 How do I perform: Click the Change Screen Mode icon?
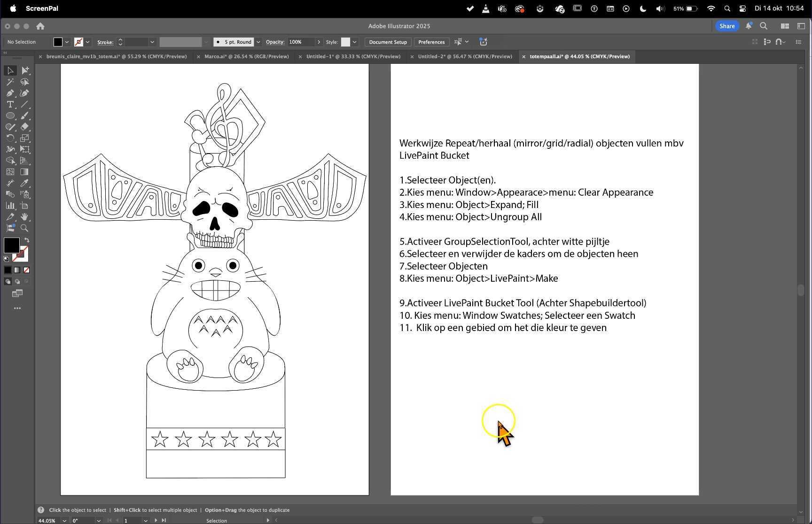tap(17, 293)
